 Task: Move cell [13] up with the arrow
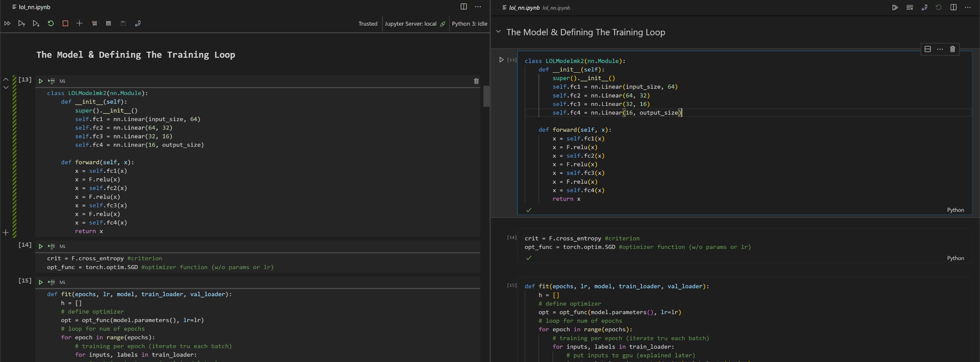pos(6,79)
